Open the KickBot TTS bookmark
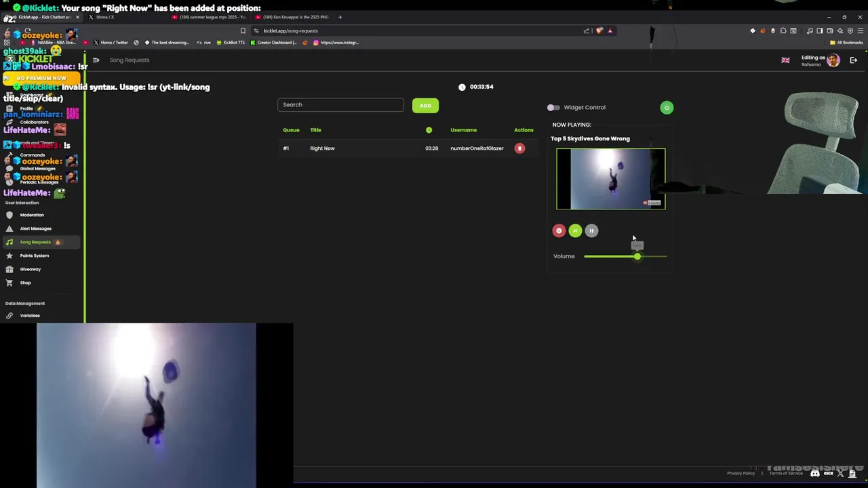Viewport: 868px width, 488px height. (x=231, y=43)
